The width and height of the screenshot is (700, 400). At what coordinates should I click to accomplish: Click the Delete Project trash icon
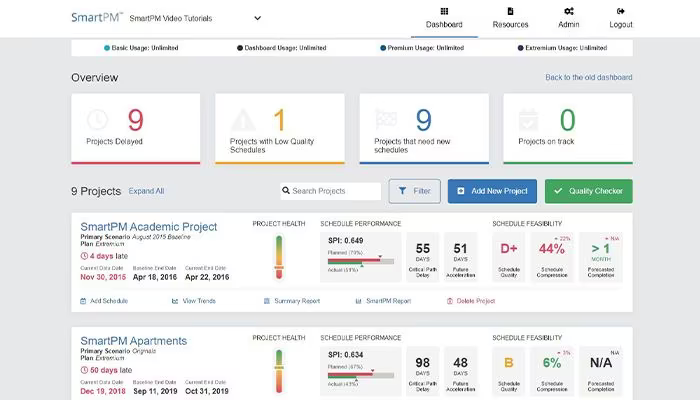450,301
